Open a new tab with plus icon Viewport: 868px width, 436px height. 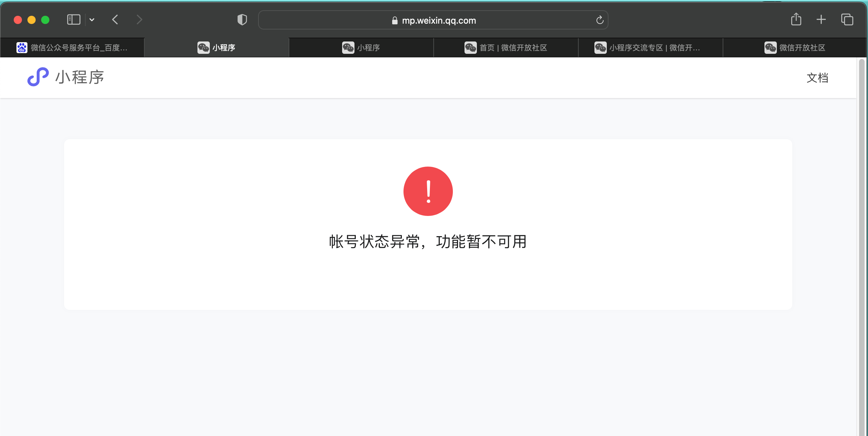pos(821,20)
